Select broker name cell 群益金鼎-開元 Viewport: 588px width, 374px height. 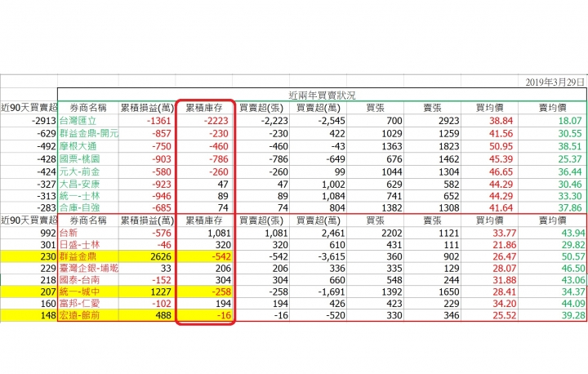89,134
